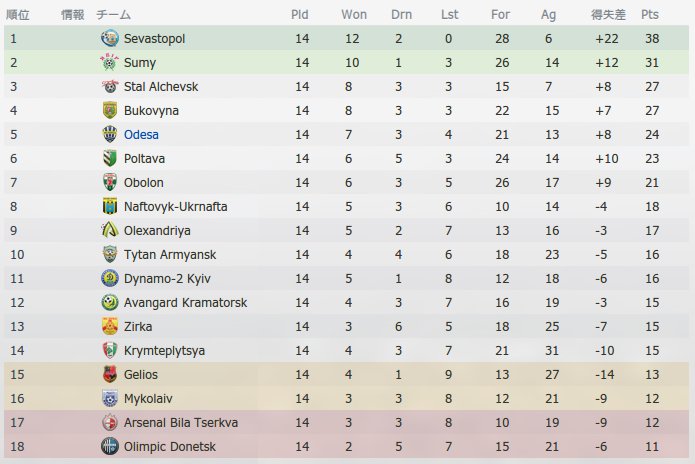Screen dimensions: 695x464
Task: Select the Gelios team badge
Action: tap(109, 374)
